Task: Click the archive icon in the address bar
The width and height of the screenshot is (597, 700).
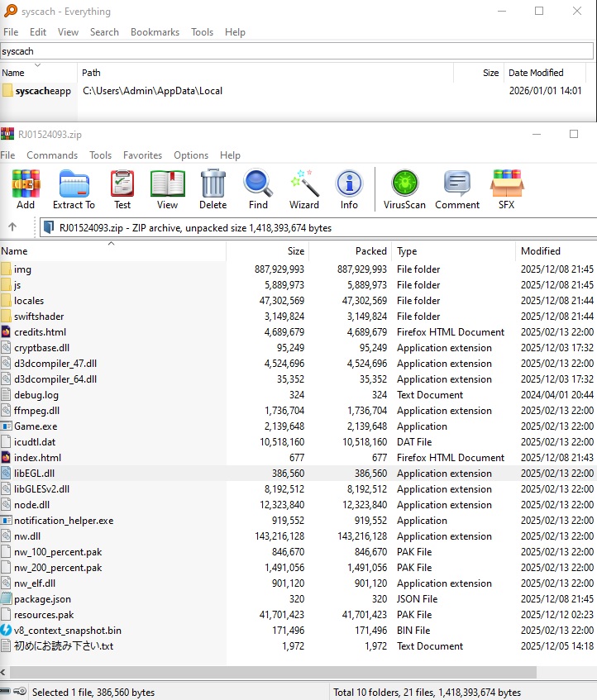Action: pos(49,227)
